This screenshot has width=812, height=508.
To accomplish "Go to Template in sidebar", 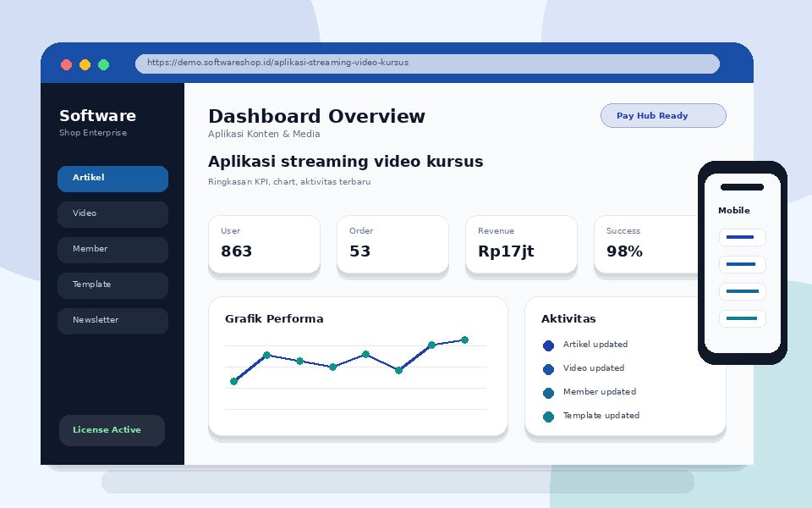I will tap(112, 285).
